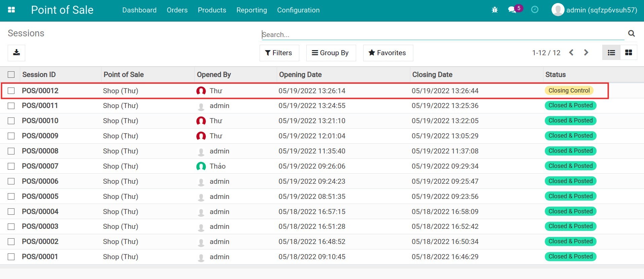Switch to kanban view
Screen dimensions: 644x279
click(x=628, y=53)
